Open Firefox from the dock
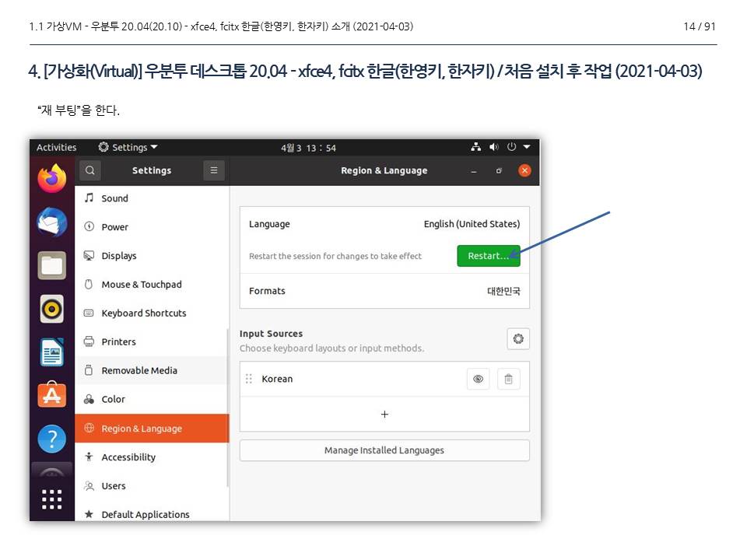 (52, 179)
